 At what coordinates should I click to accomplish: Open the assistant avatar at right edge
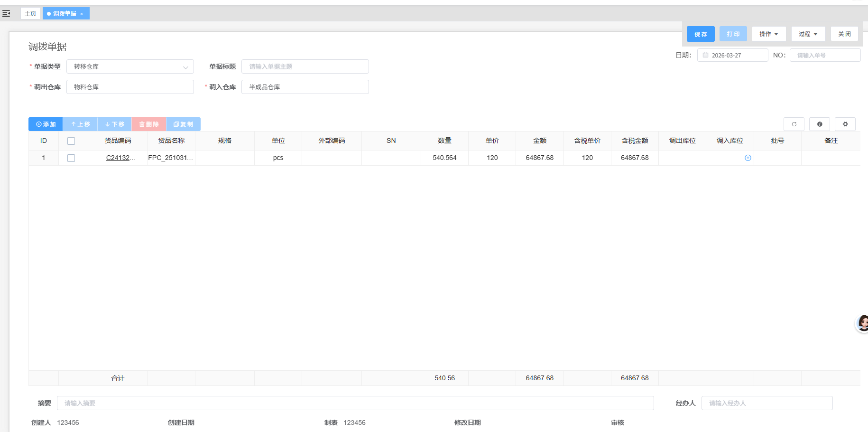click(862, 323)
